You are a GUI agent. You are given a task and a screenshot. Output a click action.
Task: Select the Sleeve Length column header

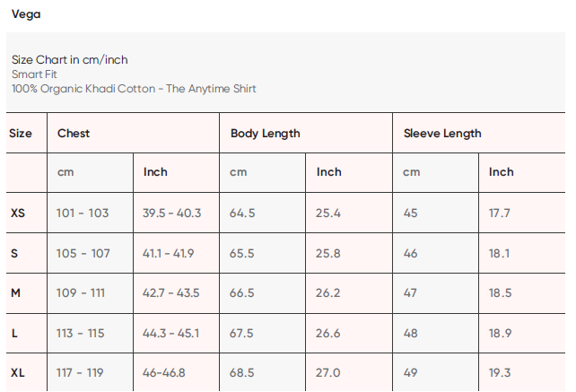442,134
